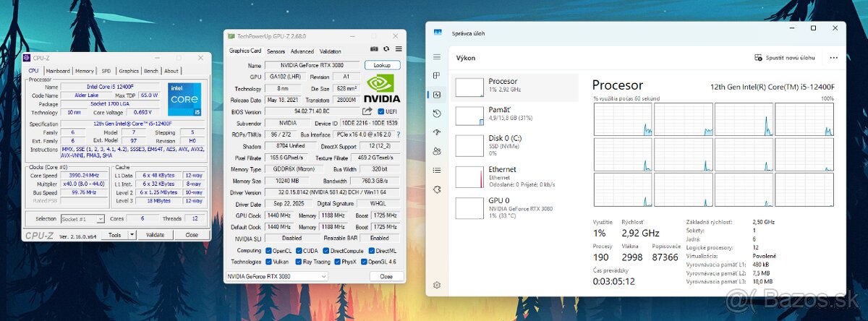Click Task Manager title bar app icon
This screenshot has width=868, height=321.
[438, 33]
